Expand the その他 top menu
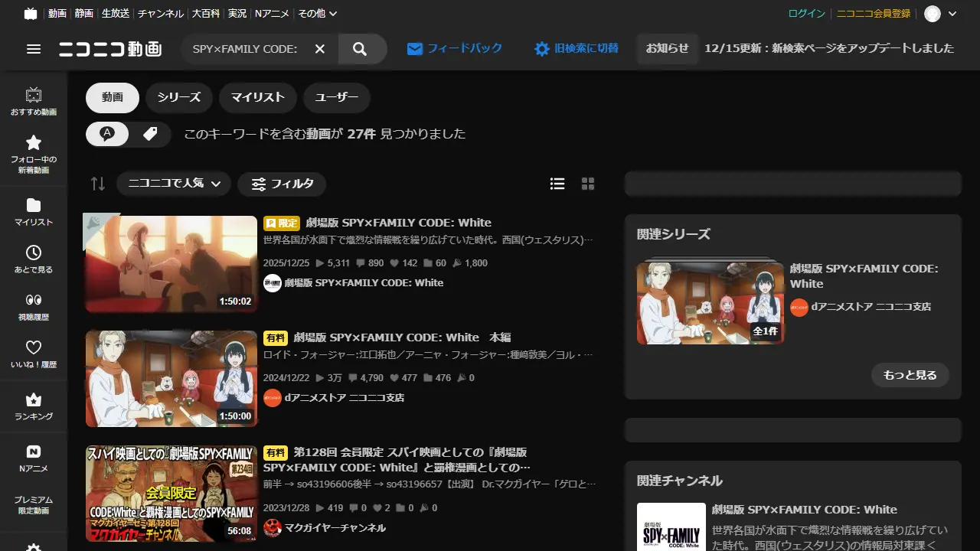The height and width of the screenshot is (551, 980). tap(317, 14)
